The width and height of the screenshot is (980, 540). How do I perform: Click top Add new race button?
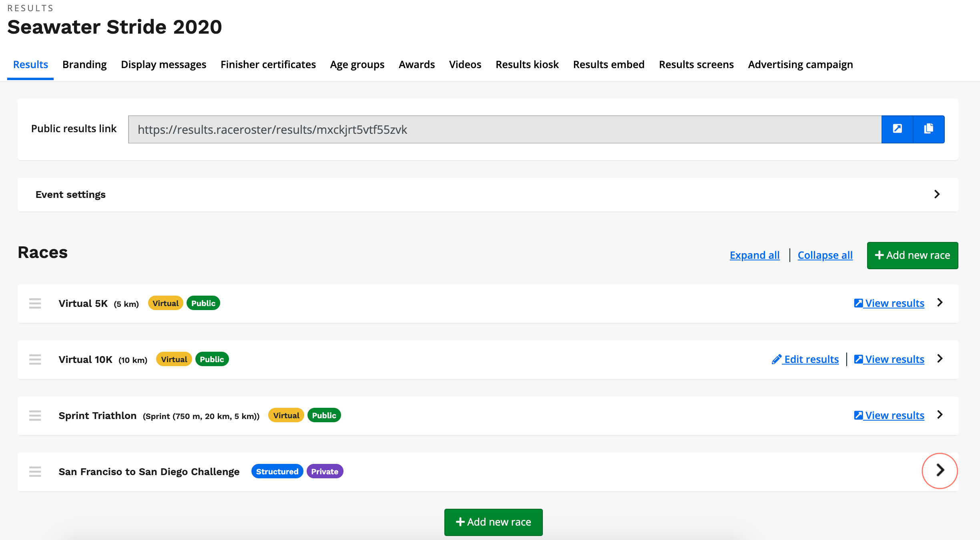[x=912, y=255]
